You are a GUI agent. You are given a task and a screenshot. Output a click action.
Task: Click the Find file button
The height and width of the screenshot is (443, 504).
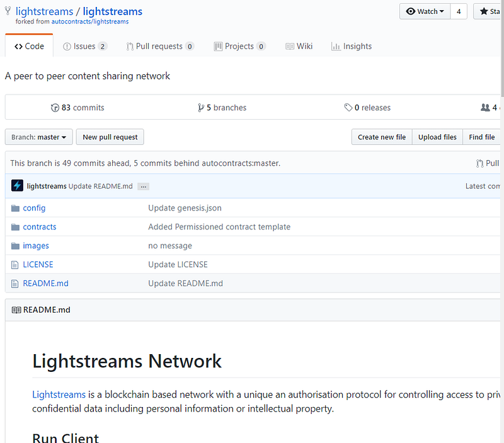tap(481, 137)
